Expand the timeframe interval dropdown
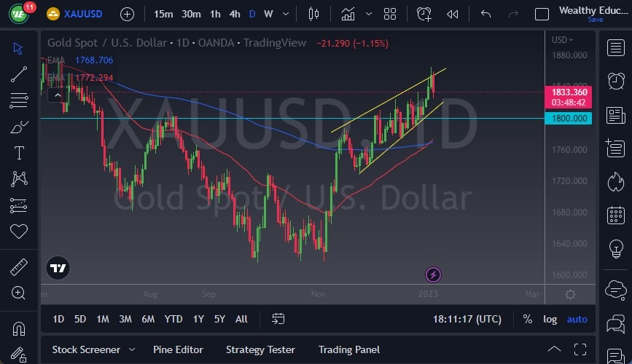The width and height of the screenshot is (632, 364). click(286, 14)
